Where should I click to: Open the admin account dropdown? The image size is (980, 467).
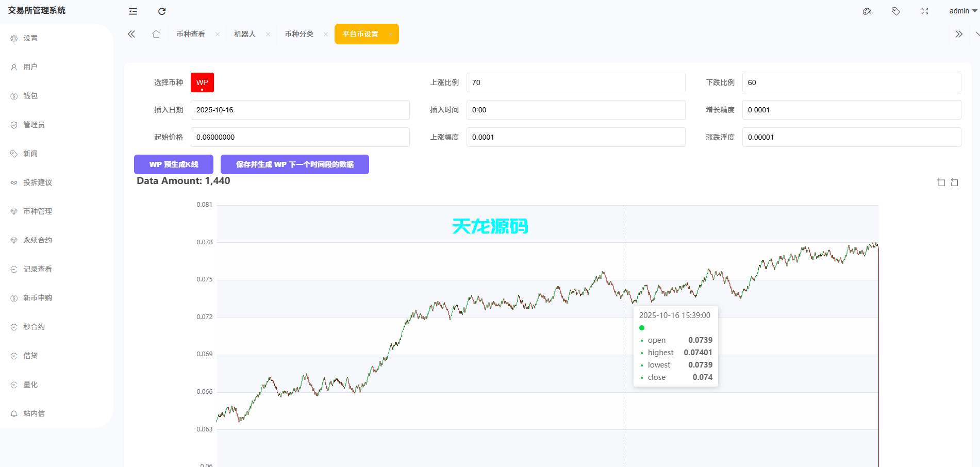[x=960, y=11]
